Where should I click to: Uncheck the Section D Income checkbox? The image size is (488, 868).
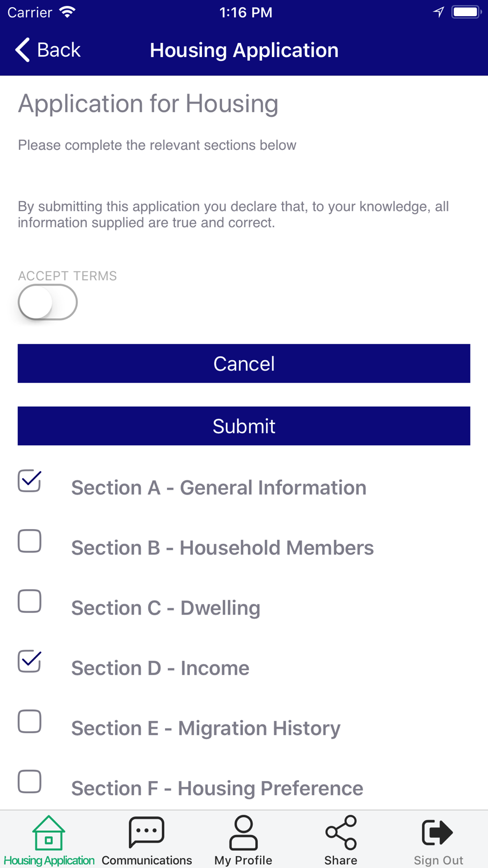[29, 661]
